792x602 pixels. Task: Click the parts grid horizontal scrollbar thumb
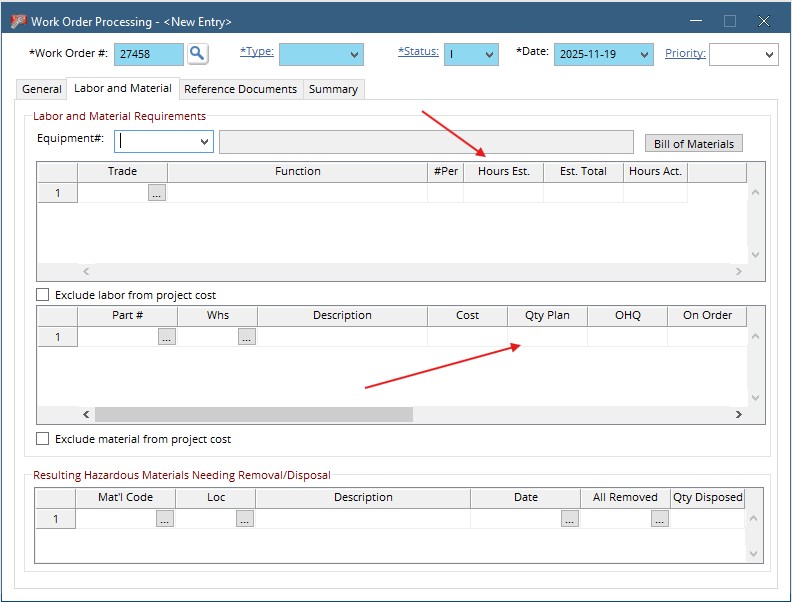[x=253, y=414]
